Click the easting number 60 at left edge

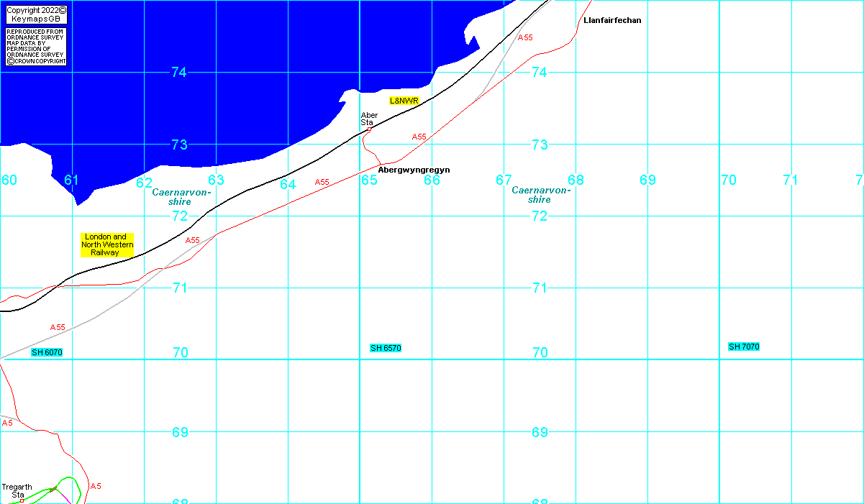tap(9, 180)
